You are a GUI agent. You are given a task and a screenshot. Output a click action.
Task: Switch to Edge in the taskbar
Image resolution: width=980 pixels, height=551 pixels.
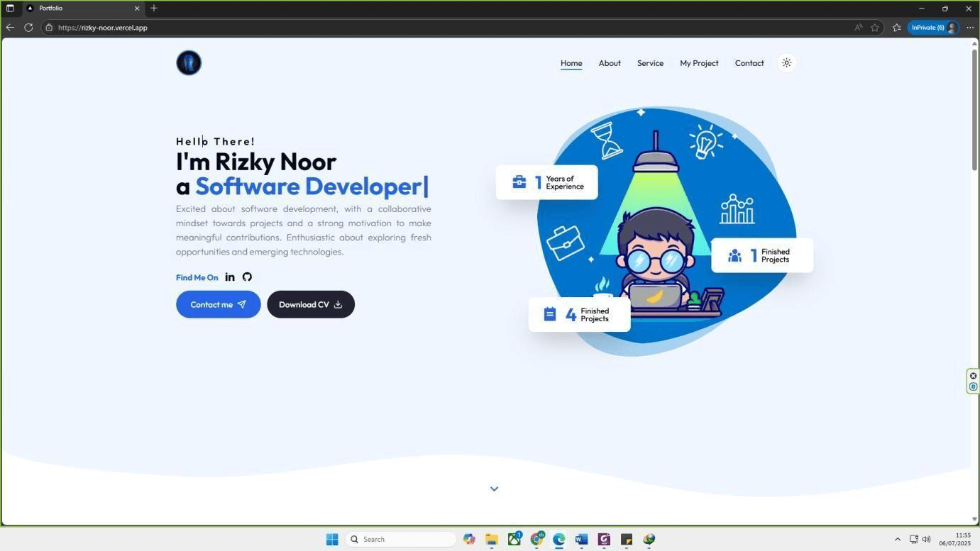(x=559, y=540)
